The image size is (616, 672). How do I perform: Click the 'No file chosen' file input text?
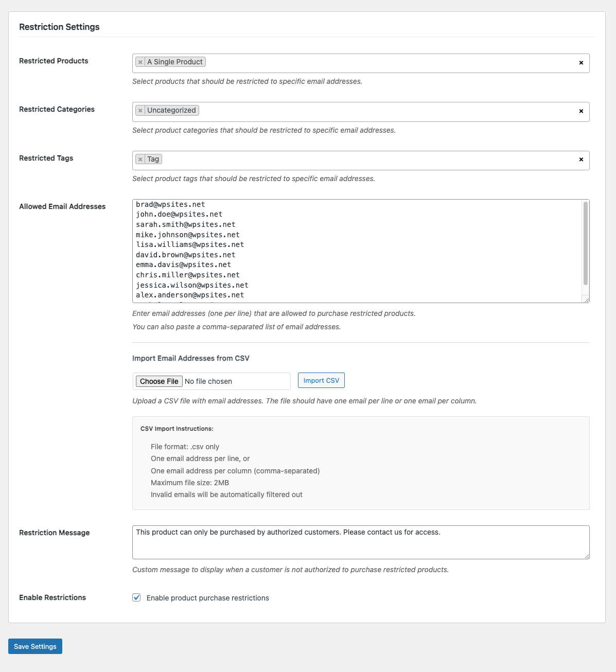tap(208, 381)
